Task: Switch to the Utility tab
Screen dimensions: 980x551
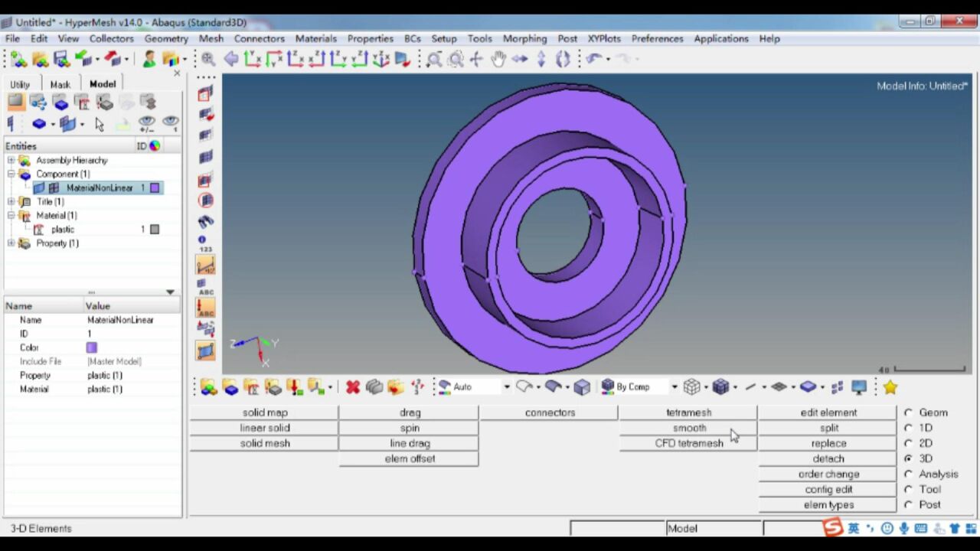Action: 20,84
